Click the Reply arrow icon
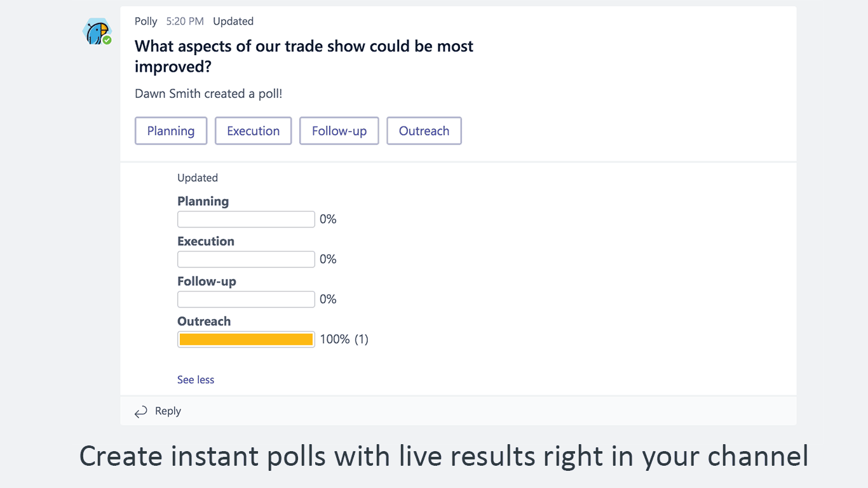Screen dimensions: 868x488 pyautogui.click(x=141, y=412)
